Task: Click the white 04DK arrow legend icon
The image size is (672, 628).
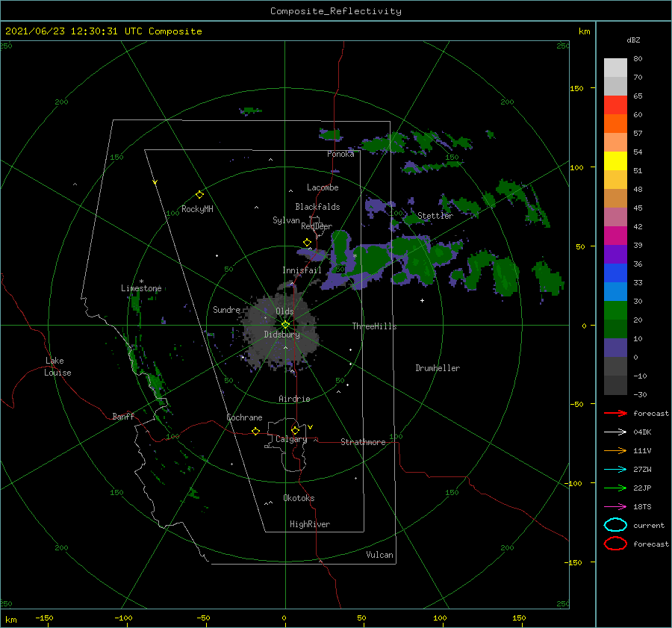Action: (x=615, y=432)
